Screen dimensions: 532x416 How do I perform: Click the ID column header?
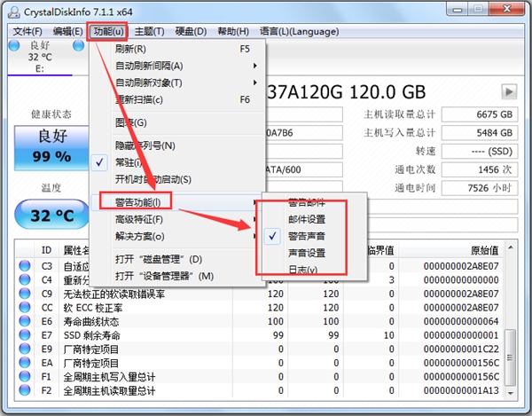(46, 250)
